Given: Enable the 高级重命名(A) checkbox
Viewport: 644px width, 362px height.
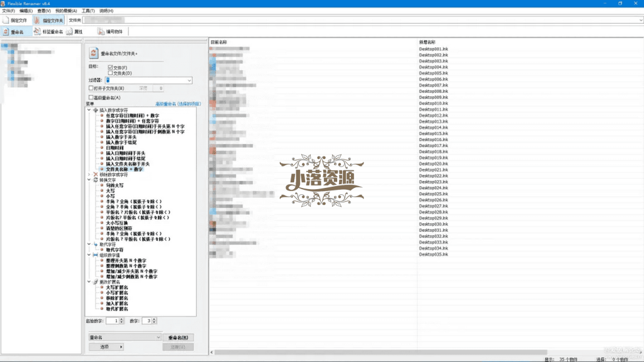Looking at the screenshot, I should point(91,97).
